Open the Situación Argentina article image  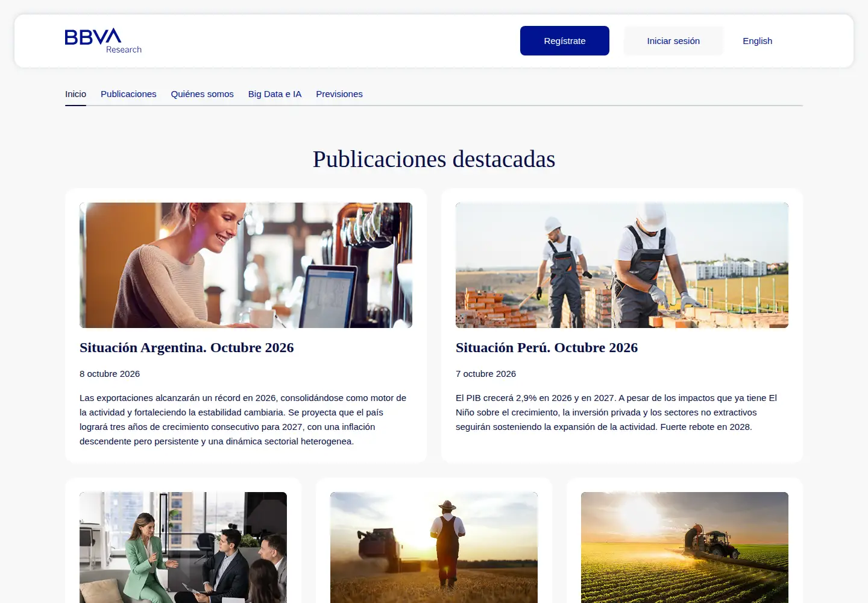click(x=246, y=265)
